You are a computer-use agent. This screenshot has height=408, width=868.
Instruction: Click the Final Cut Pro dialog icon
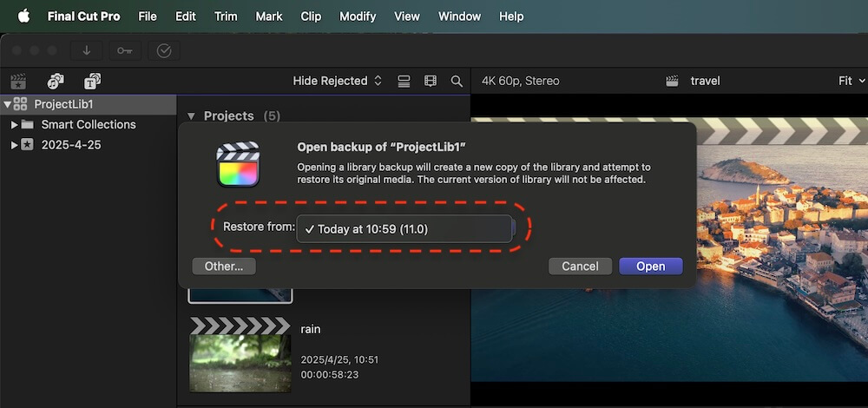click(238, 164)
